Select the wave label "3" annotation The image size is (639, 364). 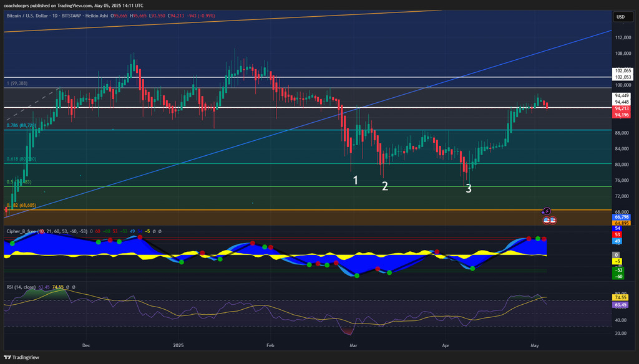(x=469, y=188)
